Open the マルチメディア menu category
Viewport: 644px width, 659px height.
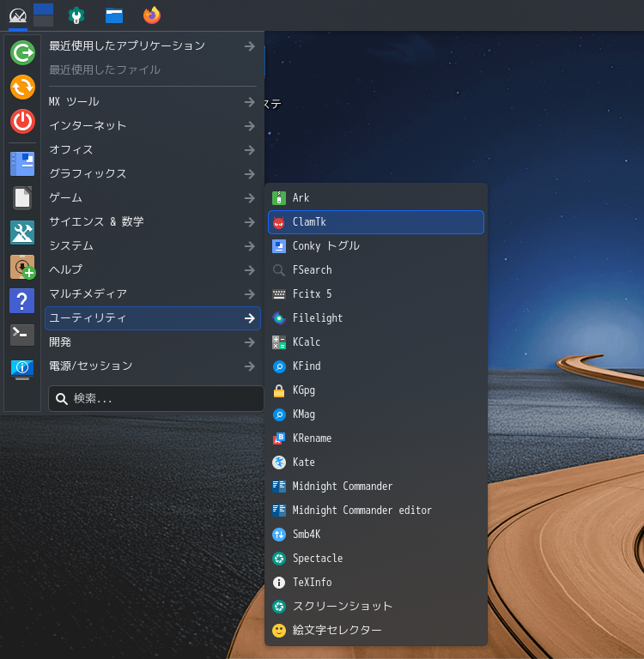pos(152,293)
